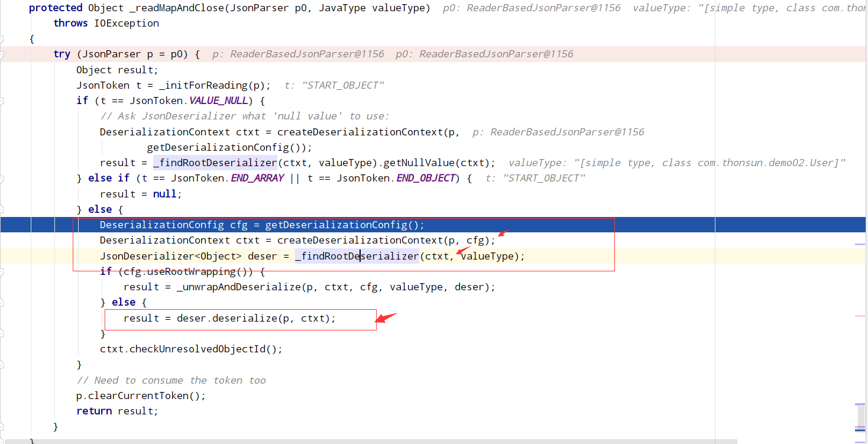868x444 pixels.
Task: Click getDeserializationConfig()); on the continuation line
Action: pos(229,147)
